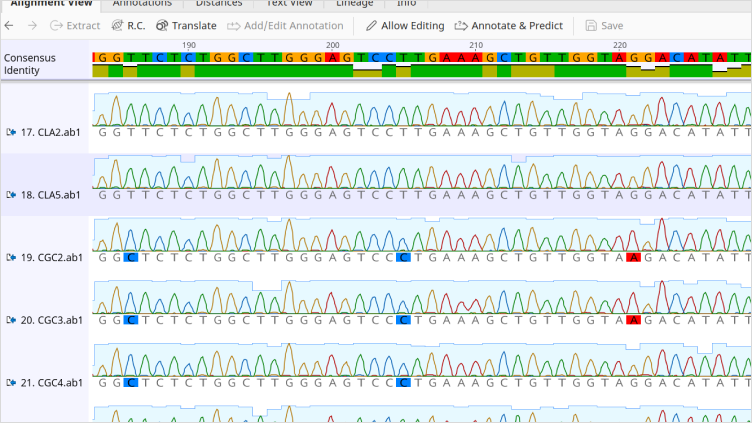The width and height of the screenshot is (752, 423).
Task: Click the Extract scissors tool
Action: (75, 25)
